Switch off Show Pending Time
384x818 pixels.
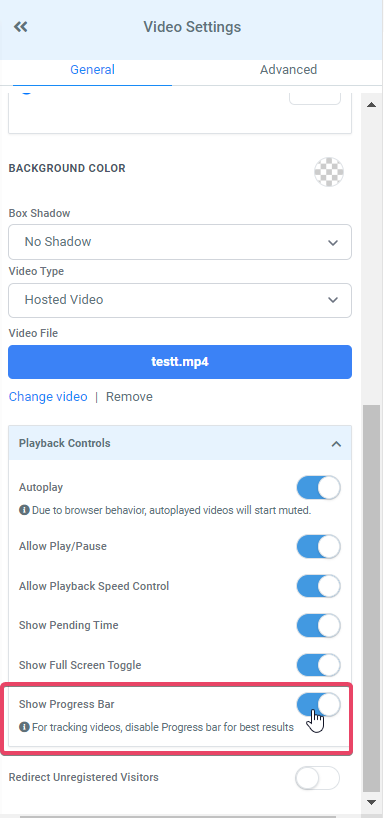click(318, 625)
